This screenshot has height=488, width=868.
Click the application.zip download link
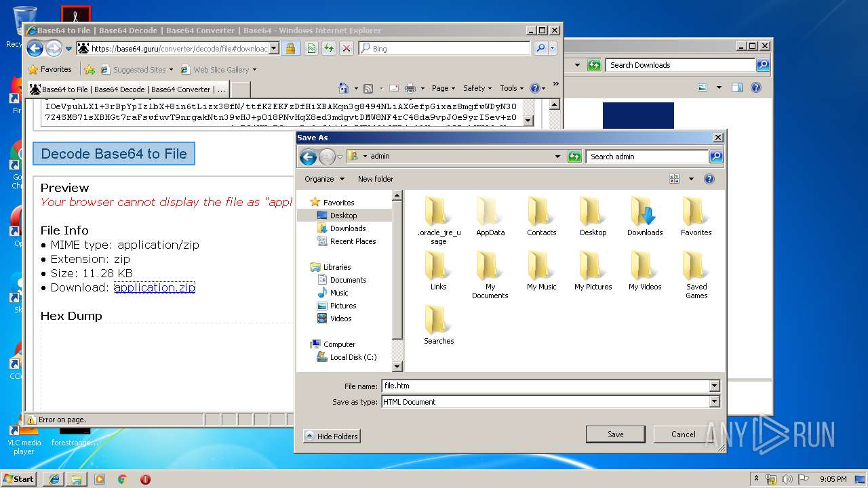click(x=155, y=287)
